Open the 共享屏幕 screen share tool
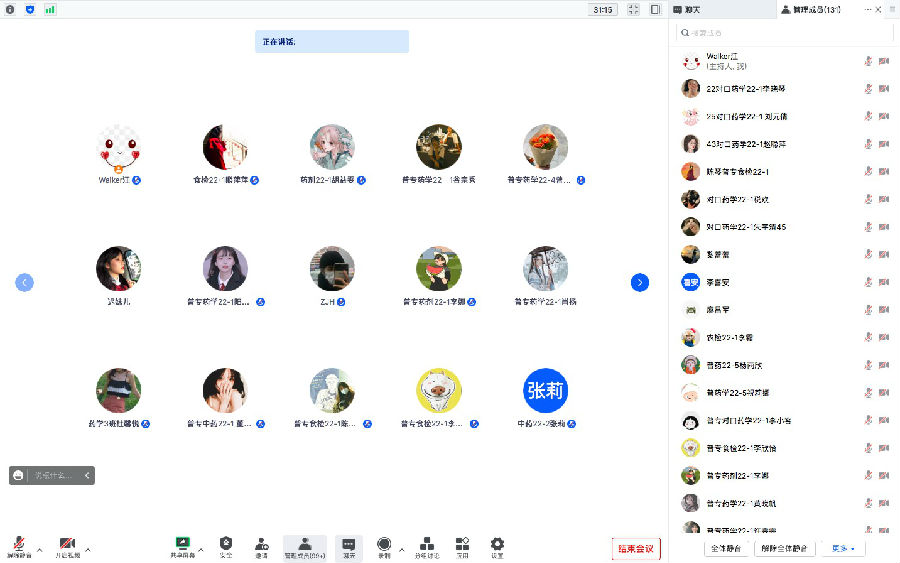The image size is (900, 563). click(x=182, y=545)
